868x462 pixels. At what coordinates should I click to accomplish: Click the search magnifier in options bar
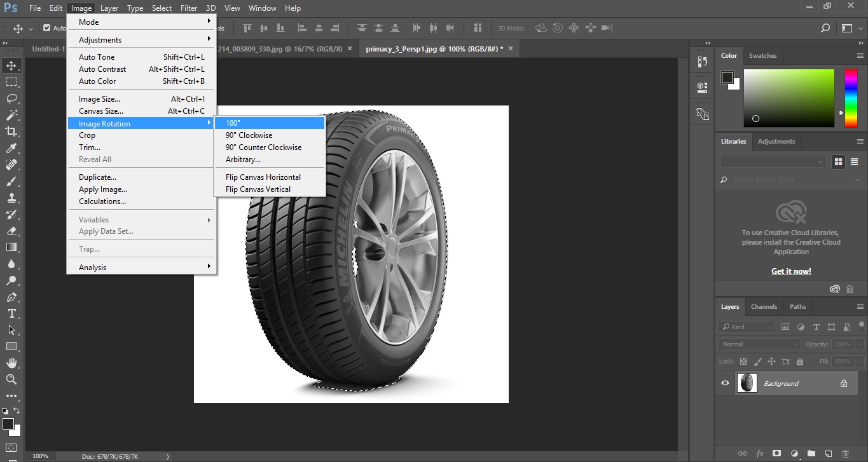[825, 28]
